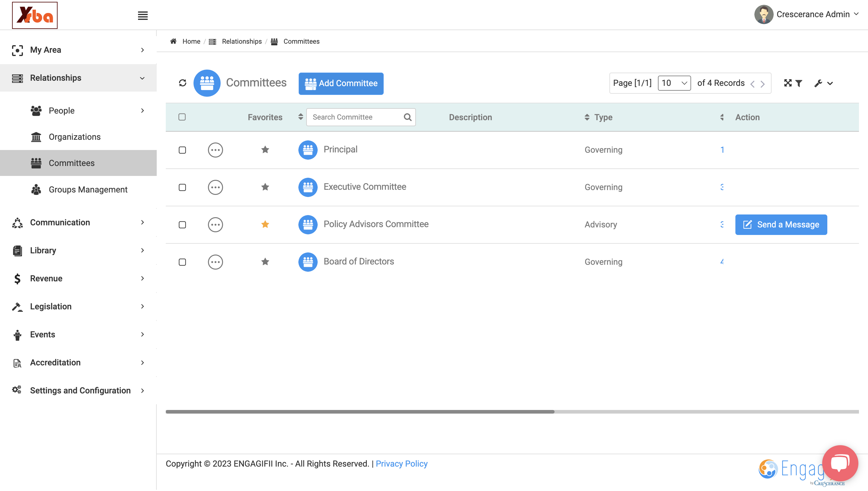Toggle the hamburger sidebar menu icon

pyautogui.click(x=143, y=15)
